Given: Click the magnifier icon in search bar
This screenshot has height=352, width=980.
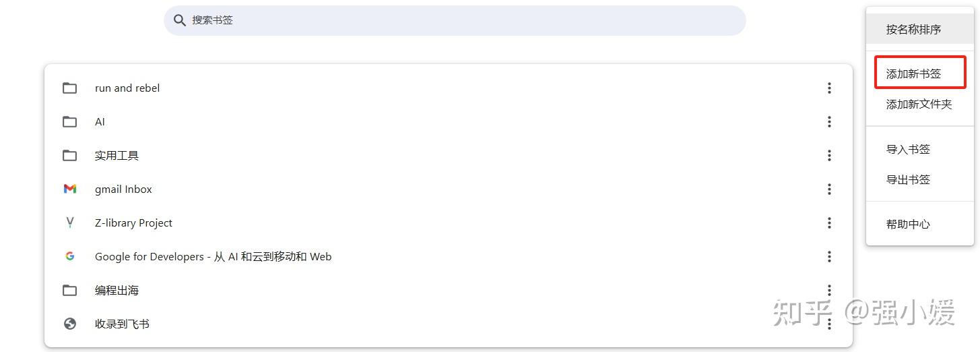Looking at the screenshot, I should pyautogui.click(x=179, y=20).
